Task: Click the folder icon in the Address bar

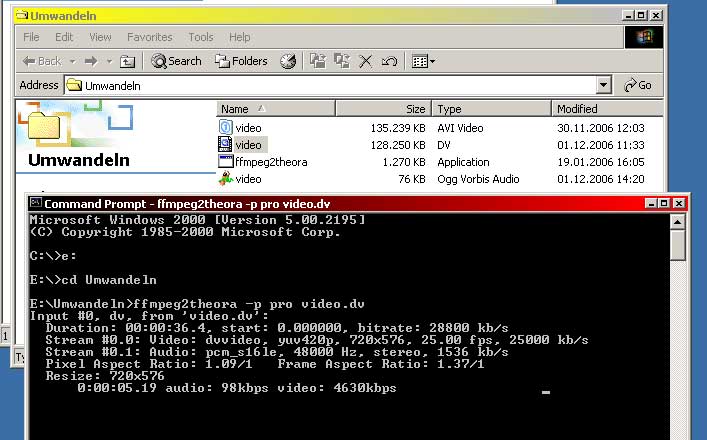Action: 74,85
